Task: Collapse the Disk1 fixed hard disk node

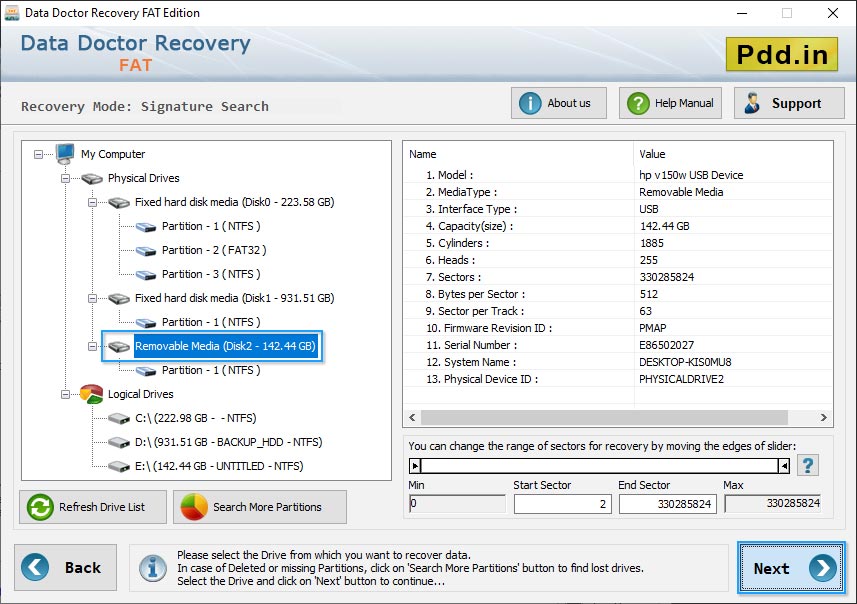Action: pyautogui.click(x=92, y=298)
